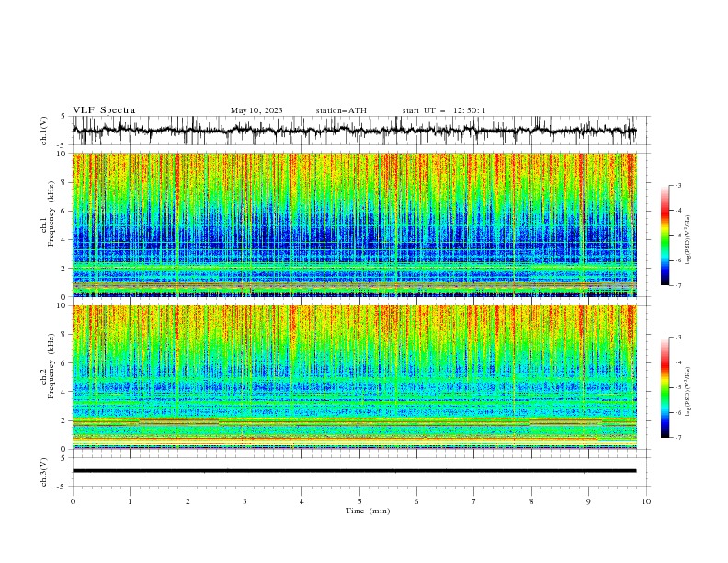Click the color scale bar beside ch.1 spectrogram
The width and height of the screenshot is (728, 563).
(665, 235)
